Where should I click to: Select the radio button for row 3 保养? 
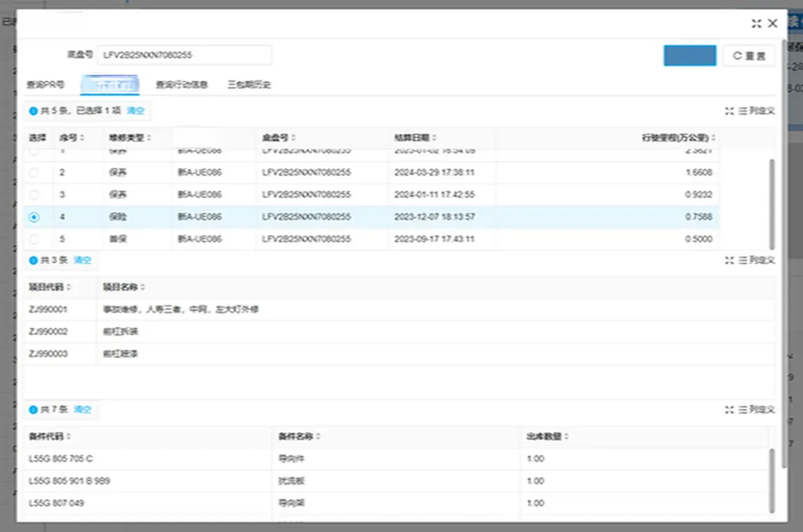[x=34, y=194]
